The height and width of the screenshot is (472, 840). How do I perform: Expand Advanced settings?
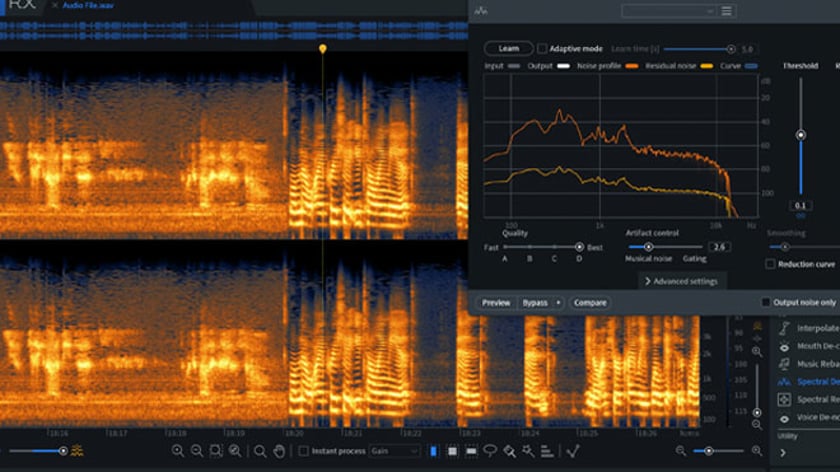coord(680,281)
